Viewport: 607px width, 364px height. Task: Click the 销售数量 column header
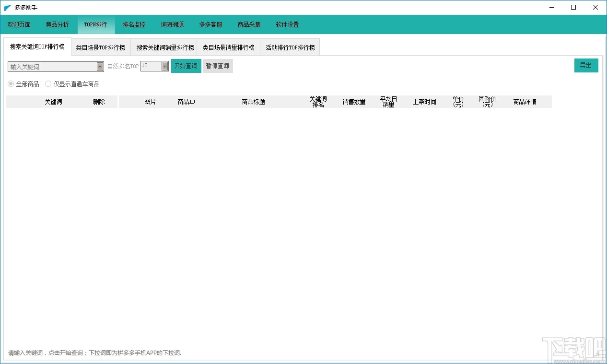point(354,102)
